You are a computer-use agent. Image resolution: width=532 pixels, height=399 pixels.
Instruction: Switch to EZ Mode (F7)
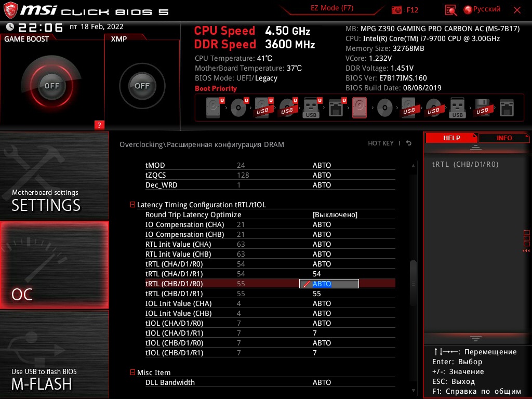pyautogui.click(x=332, y=8)
